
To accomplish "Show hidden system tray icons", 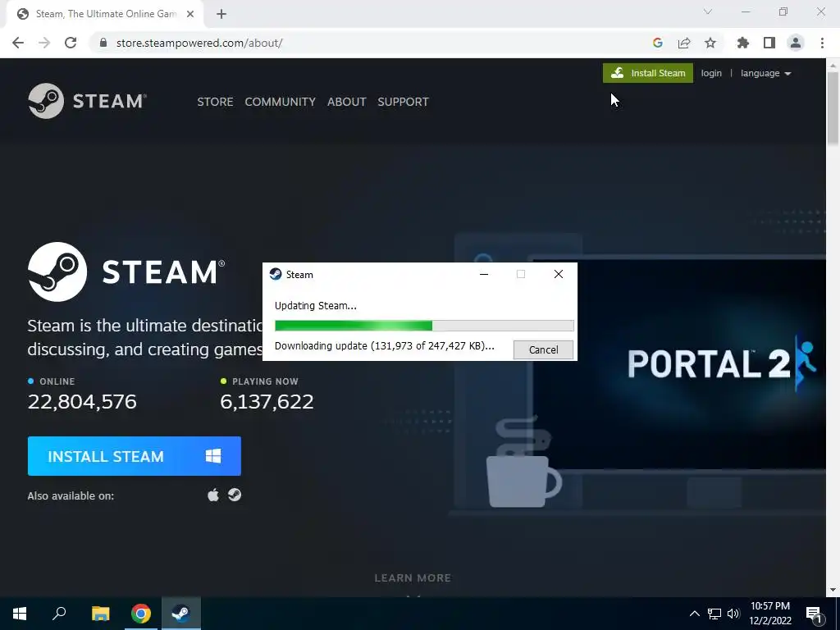I will tap(694, 614).
